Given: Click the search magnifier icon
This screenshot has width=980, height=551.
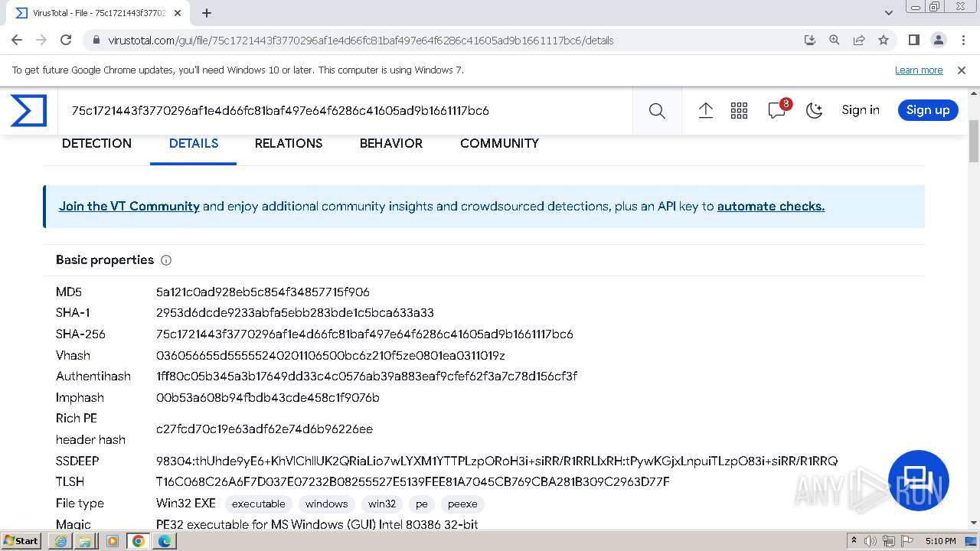Looking at the screenshot, I should point(657,111).
